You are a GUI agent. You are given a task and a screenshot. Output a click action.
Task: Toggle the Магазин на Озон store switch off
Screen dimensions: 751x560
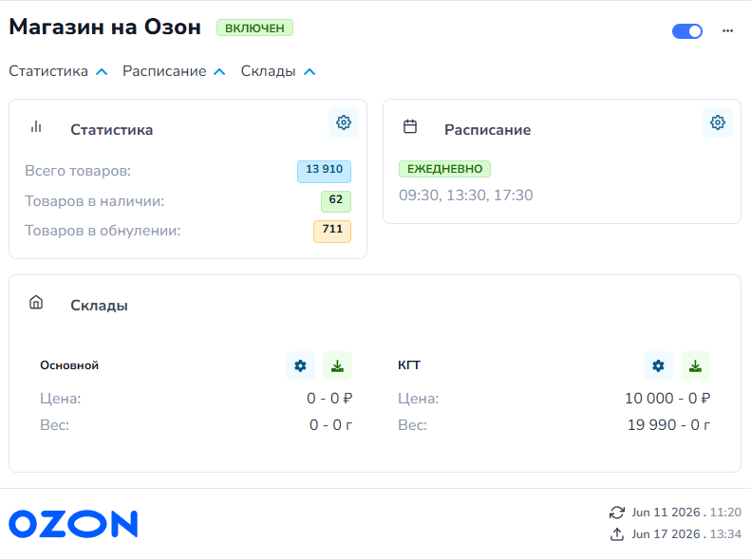[x=686, y=31]
